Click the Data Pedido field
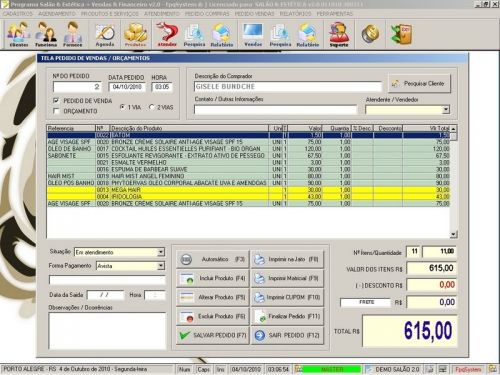Image resolution: width=500 pixels, height=375 pixels. [127, 87]
